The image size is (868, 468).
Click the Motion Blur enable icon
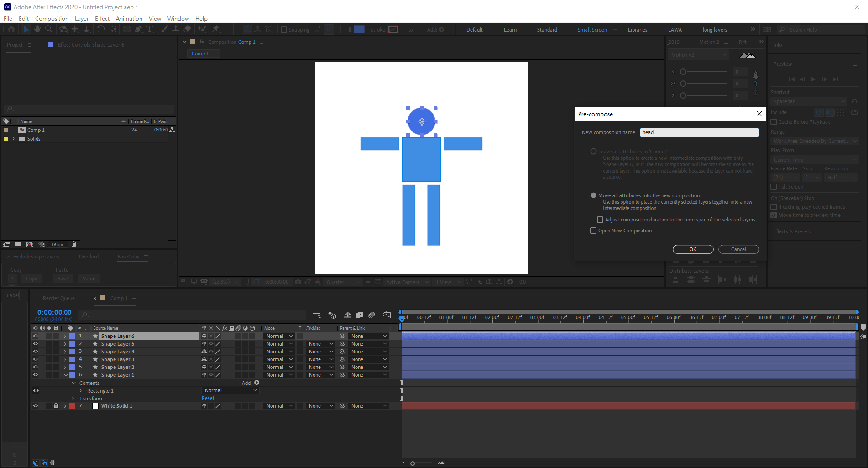pyautogui.click(x=371, y=315)
